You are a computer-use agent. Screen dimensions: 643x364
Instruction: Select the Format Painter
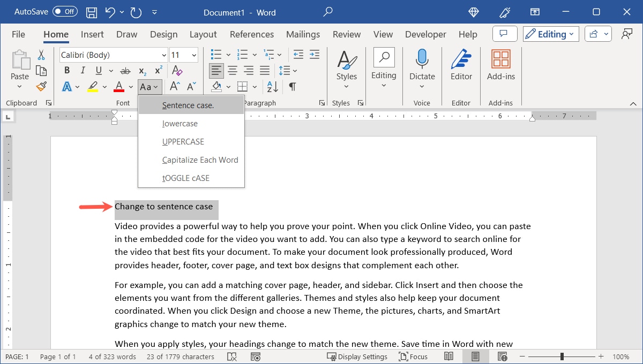[x=41, y=86]
